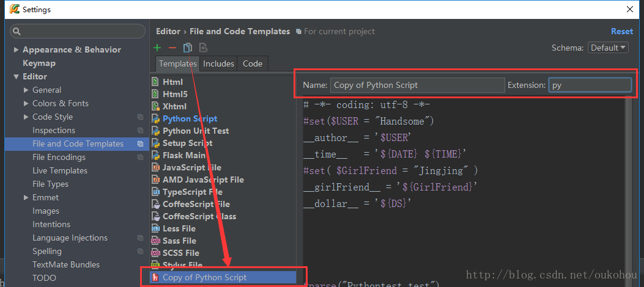Screen dimensions: 644x287
Task: Click the Sass File template icon
Action: point(156,241)
